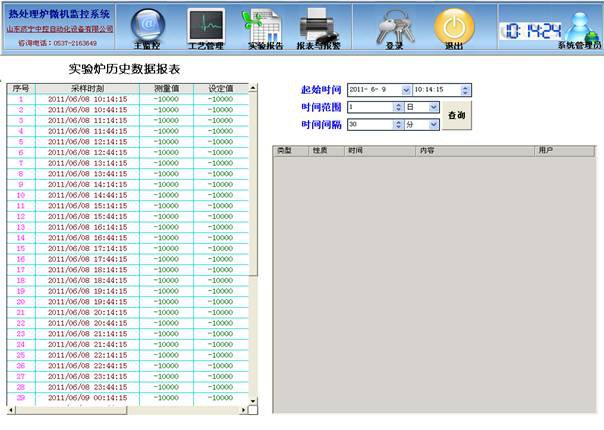Screen dimensions: 604x430
Task: Click the 系统管理员 user icon
Action: tap(579, 45)
